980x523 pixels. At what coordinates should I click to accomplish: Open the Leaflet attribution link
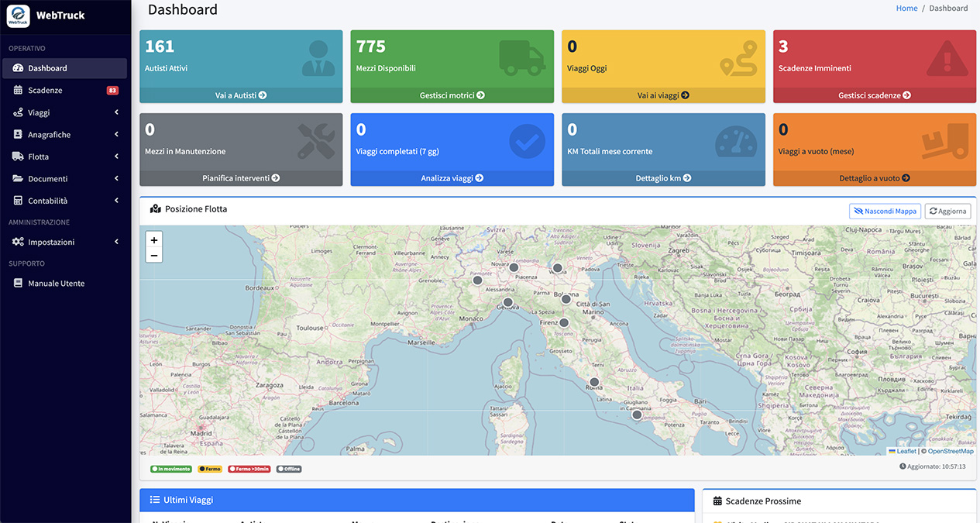pos(903,451)
